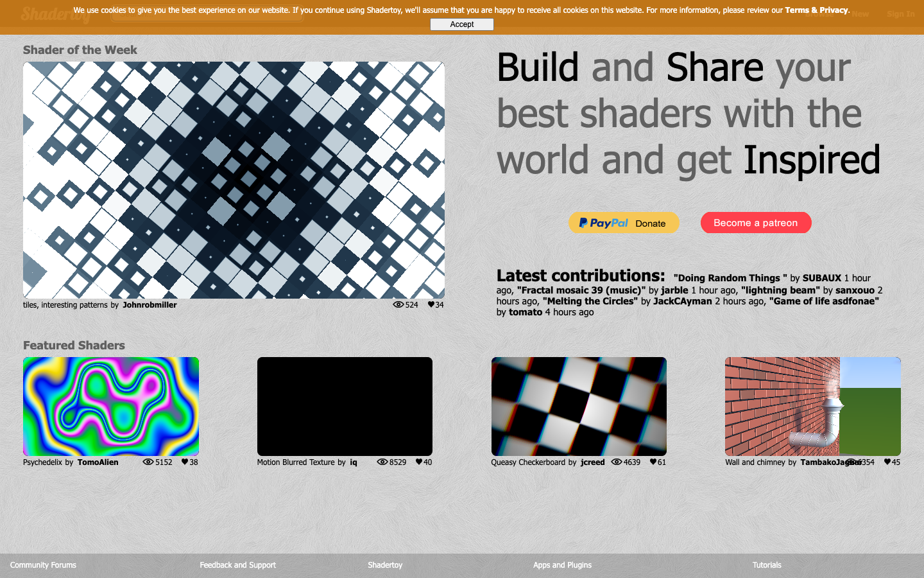
Task: Open Shadertoy footer link
Action: [385, 565]
